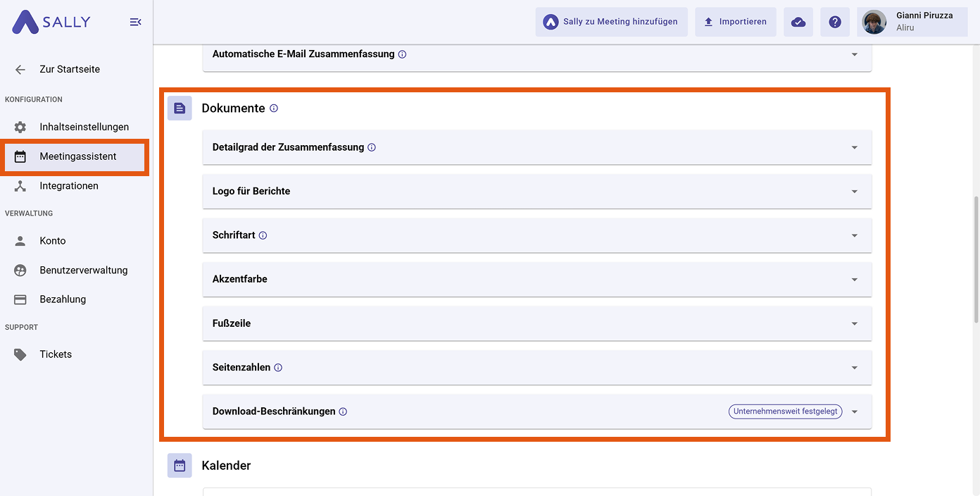The width and height of the screenshot is (980, 496).
Task: Collapse the sidebar menu icon
Action: point(136,23)
